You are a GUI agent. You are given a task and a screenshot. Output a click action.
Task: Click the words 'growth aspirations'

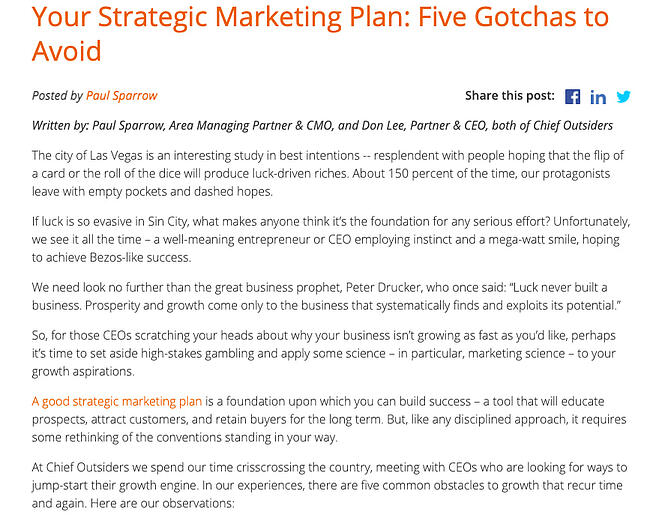pyautogui.click(x=82, y=371)
